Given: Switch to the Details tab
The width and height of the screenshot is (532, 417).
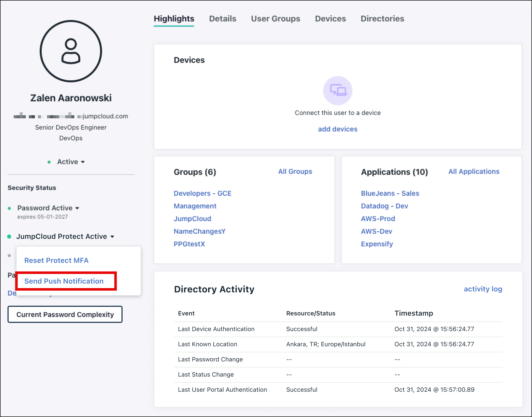Looking at the screenshot, I should point(223,18).
